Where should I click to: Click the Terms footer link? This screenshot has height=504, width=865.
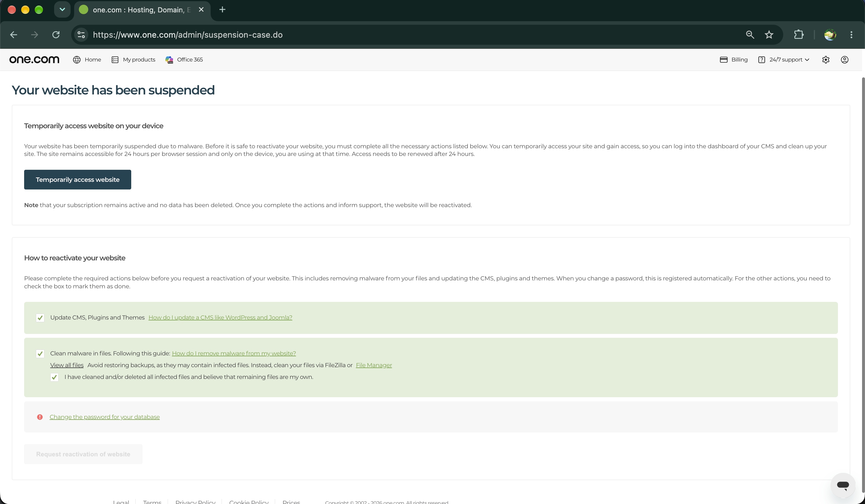152,502
